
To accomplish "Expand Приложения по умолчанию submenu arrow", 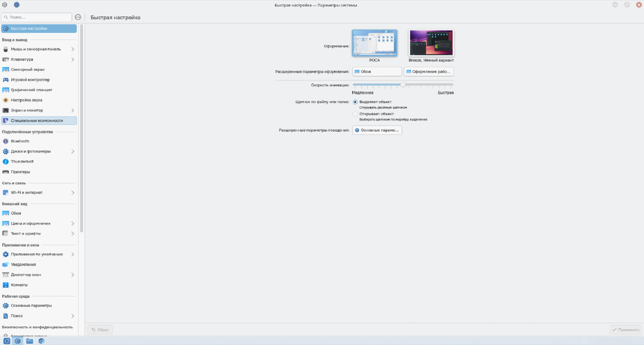I will coord(72,254).
